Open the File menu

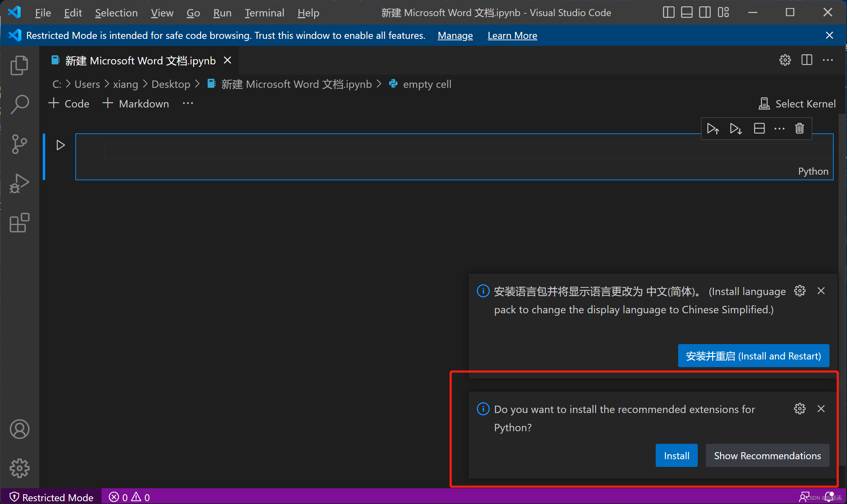43,13
